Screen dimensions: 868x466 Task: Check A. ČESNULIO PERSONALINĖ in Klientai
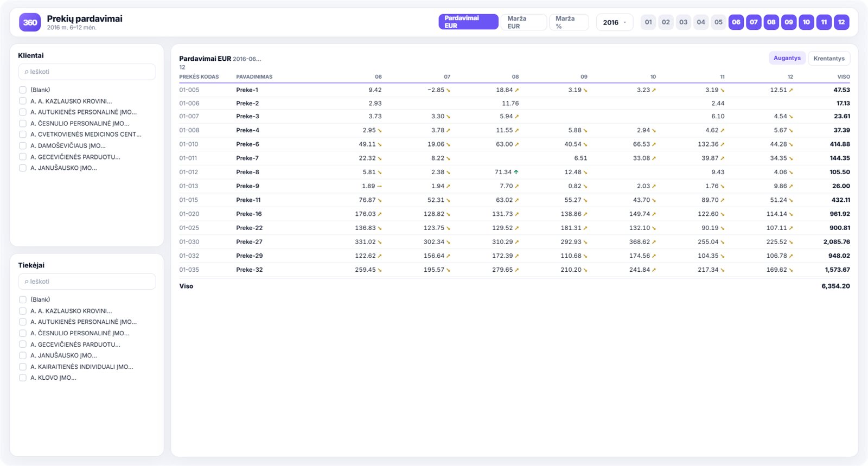click(23, 123)
